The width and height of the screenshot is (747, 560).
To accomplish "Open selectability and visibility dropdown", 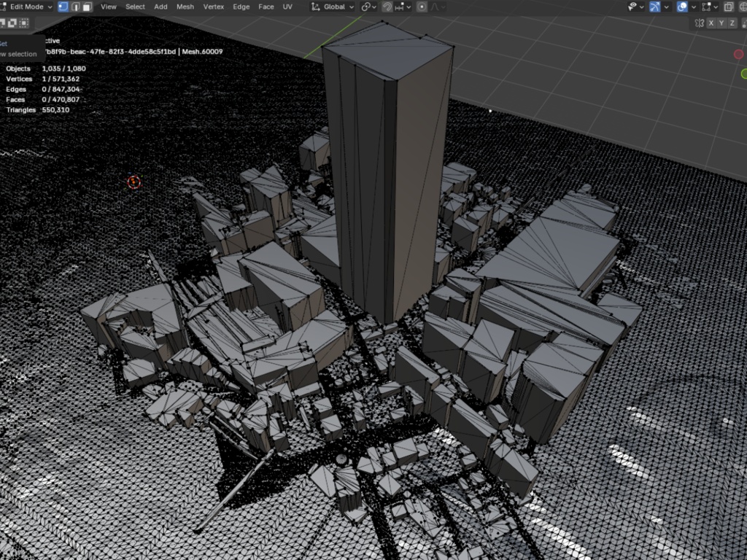I will click(636, 7).
